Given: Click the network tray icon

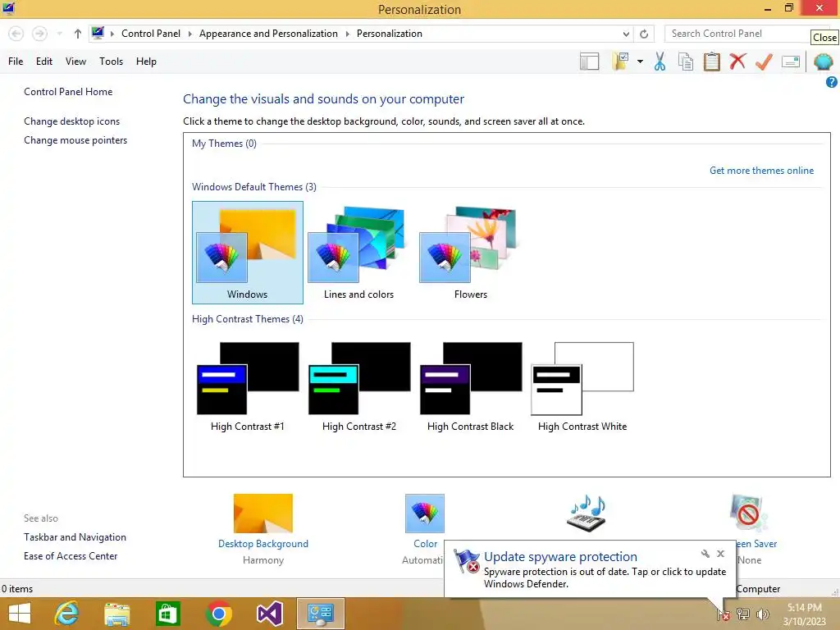Looking at the screenshot, I should coord(743,614).
